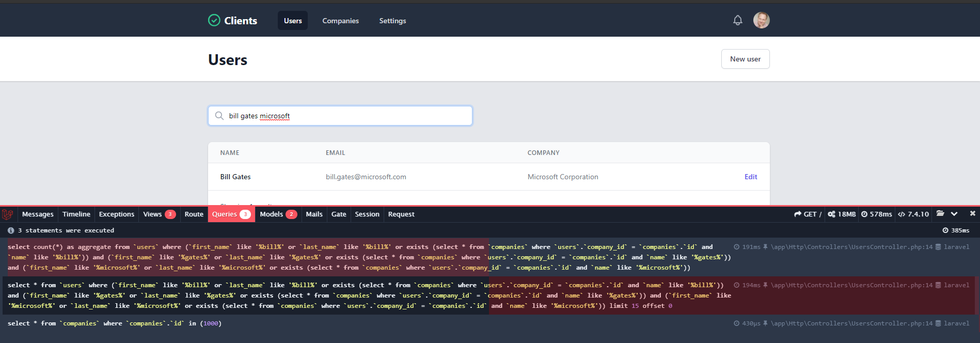Viewport: 980px width, 343px height.
Task: Open the Companies nav tab
Action: (340, 21)
